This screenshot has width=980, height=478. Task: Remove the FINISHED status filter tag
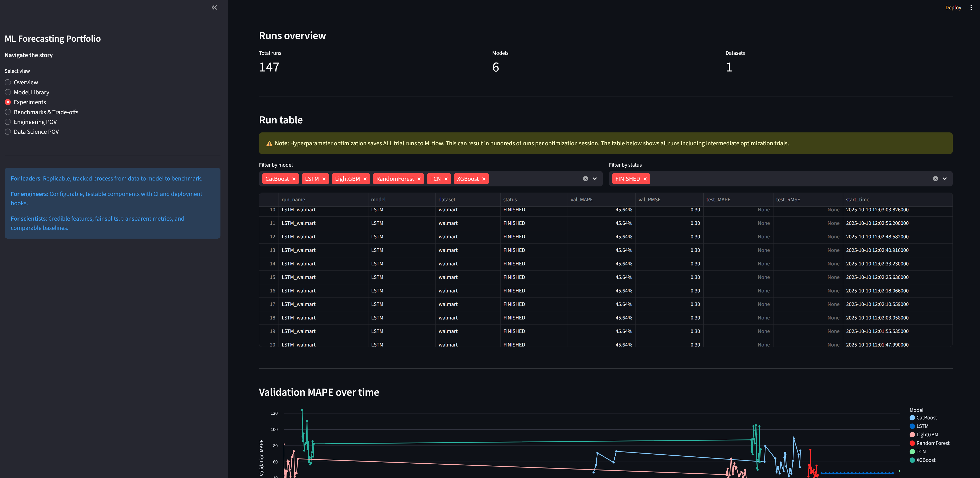[645, 179]
